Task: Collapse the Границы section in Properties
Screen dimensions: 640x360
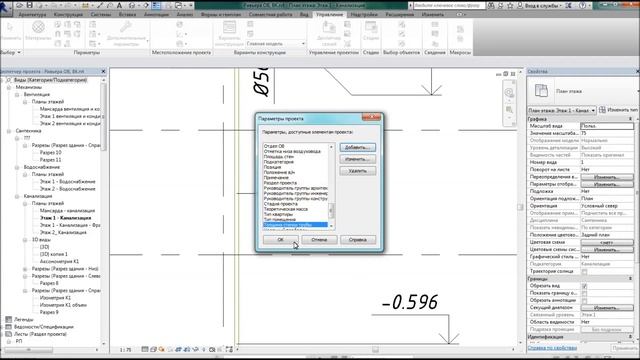Action: pyautogui.click(x=631, y=279)
